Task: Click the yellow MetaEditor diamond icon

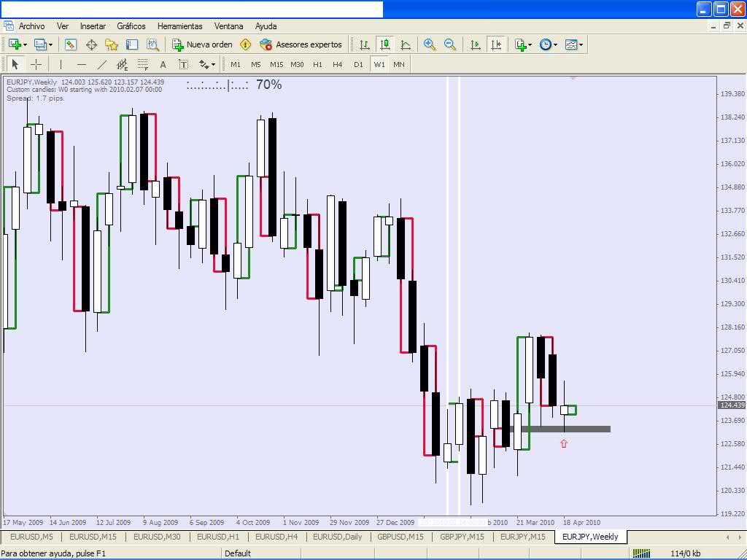Action: click(245, 44)
